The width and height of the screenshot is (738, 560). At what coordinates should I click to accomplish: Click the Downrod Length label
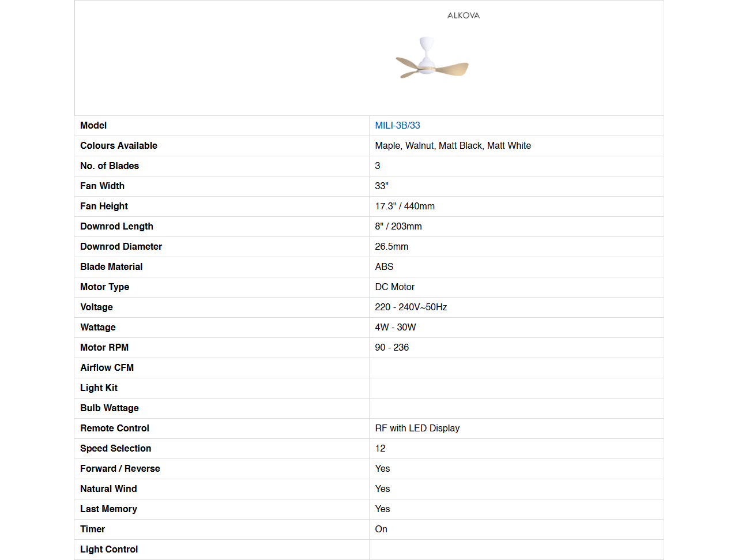[x=116, y=227]
